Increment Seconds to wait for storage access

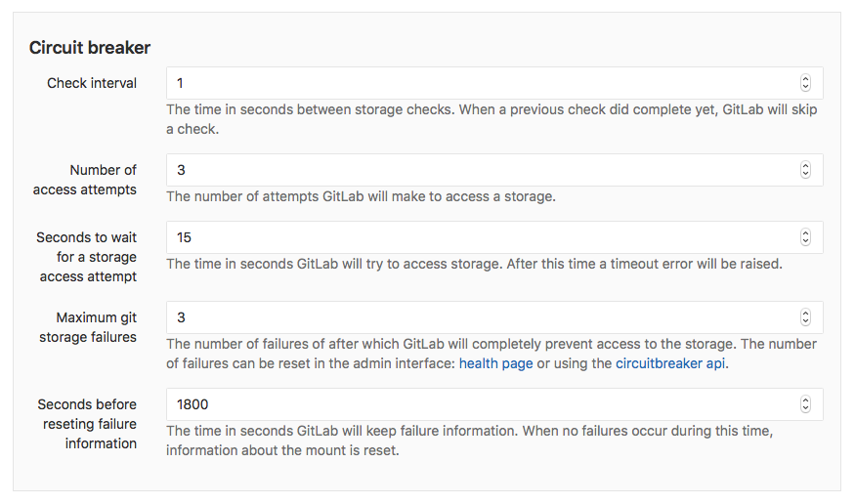[x=805, y=233]
